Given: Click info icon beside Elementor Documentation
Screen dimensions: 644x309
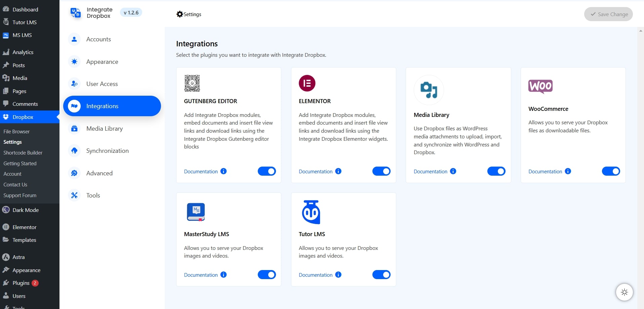Looking at the screenshot, I should (x=338, y=171).
